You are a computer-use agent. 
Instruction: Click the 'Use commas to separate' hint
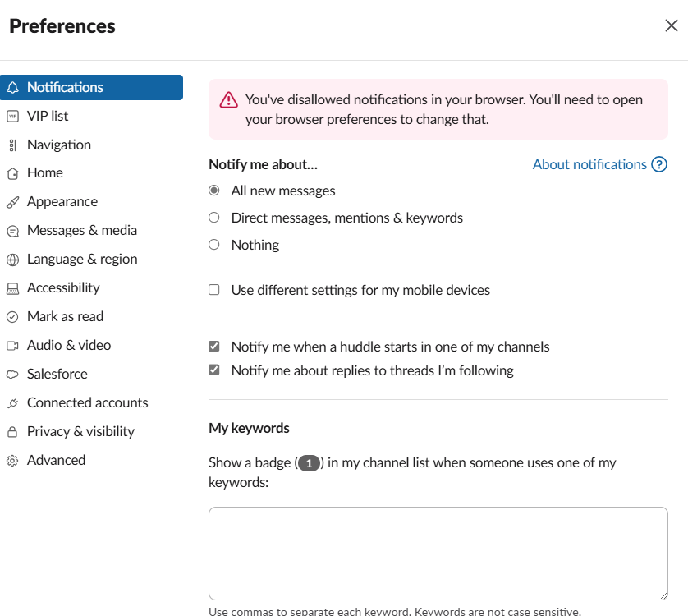(x=394, y=611)
